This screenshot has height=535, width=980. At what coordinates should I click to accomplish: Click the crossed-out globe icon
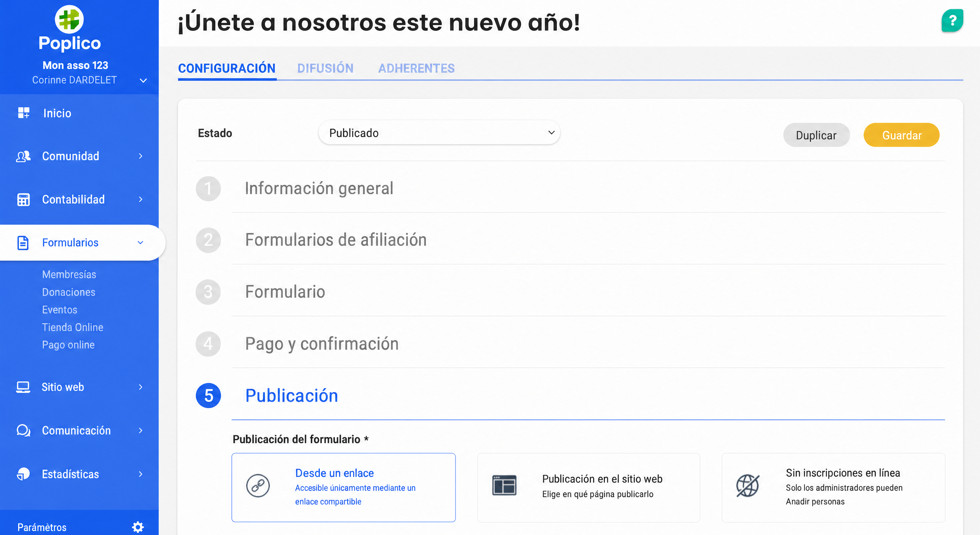coord(748,485)
